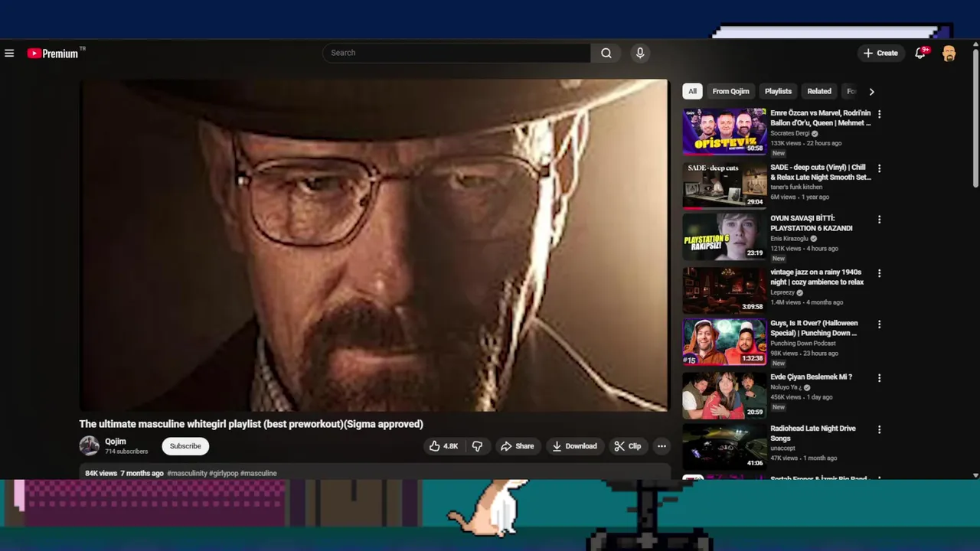Focus the Search input field
Viewport: 980px width, 551px height.
tap(456, 53)
